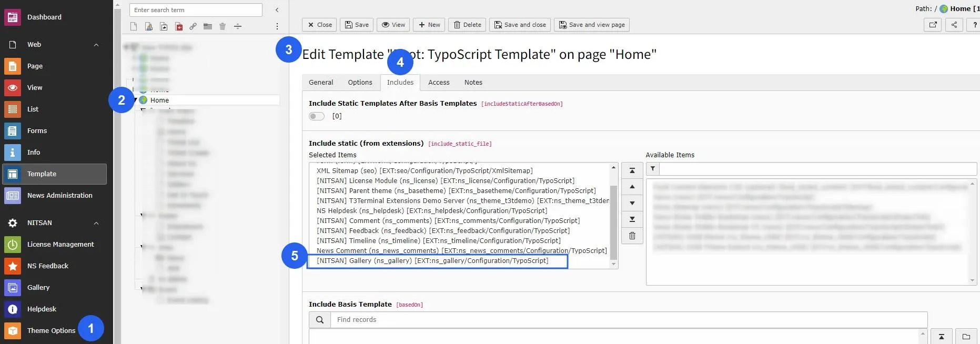980x344 pixels.
Task: Click the Delete button
Action: [467, 25]
